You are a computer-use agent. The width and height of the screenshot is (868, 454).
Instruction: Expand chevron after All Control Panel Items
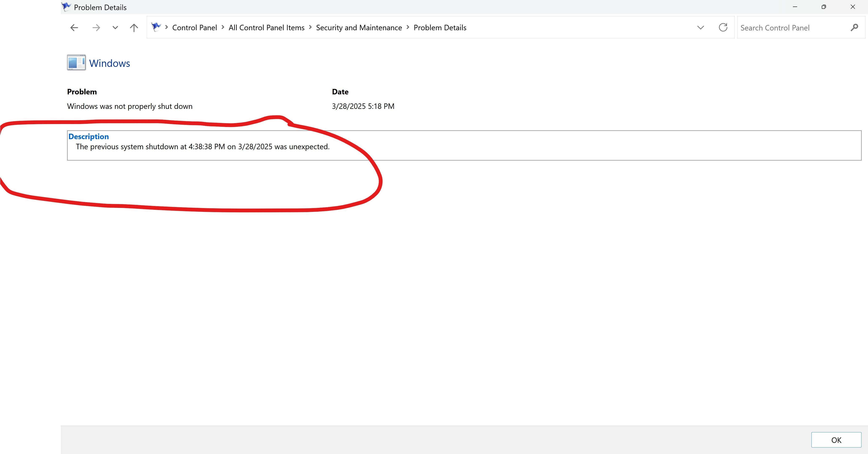point(310,27)
